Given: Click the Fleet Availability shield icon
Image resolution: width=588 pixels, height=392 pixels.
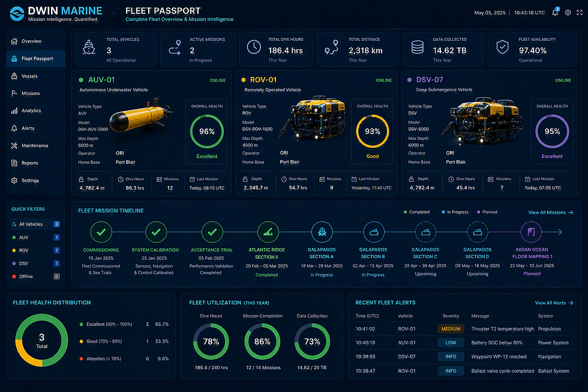Looking at the screenshot, I should click(x=503, y=47).
